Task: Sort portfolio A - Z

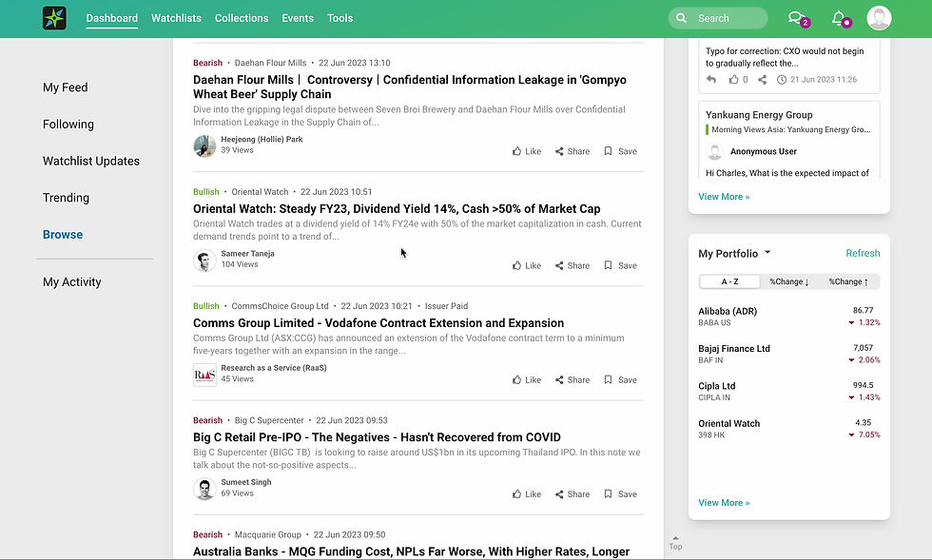Action: pos(730,281)
